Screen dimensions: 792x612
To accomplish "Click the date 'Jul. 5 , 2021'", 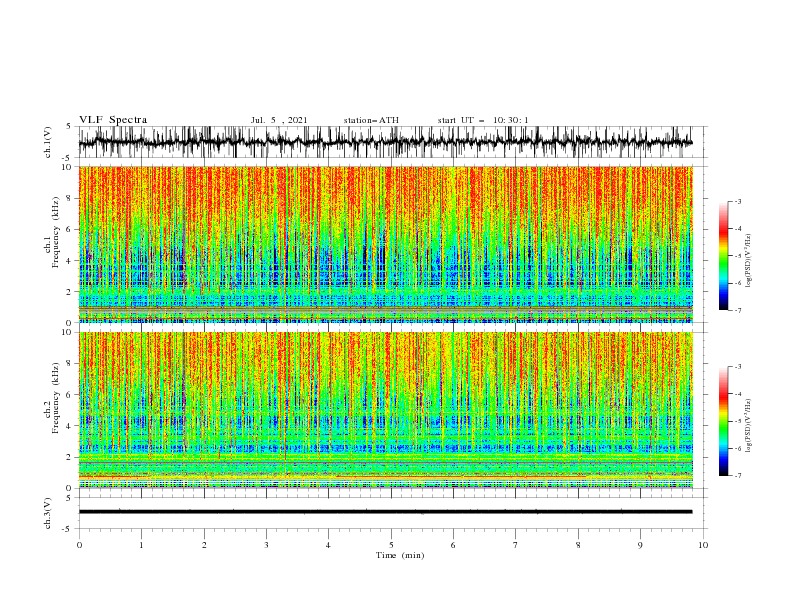I will (279, 120).
